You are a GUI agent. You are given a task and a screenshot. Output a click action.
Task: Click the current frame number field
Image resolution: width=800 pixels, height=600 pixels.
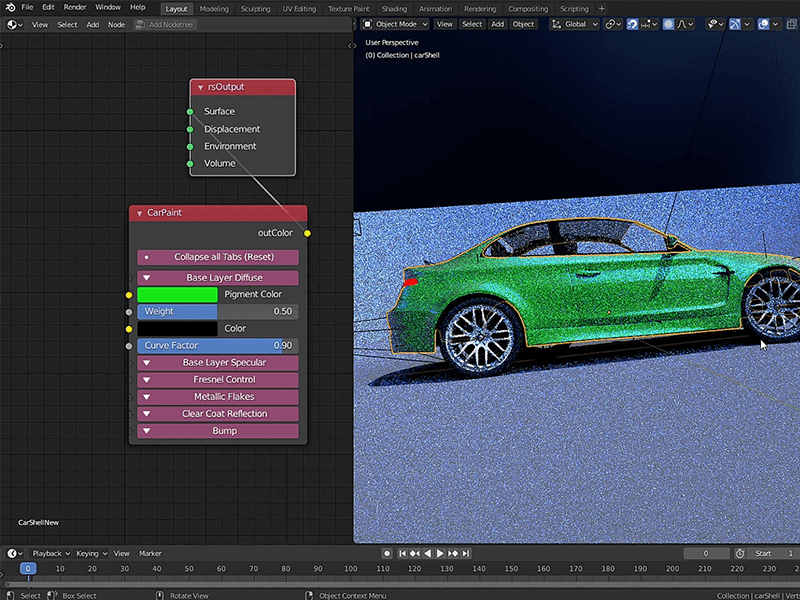[707, 553]
